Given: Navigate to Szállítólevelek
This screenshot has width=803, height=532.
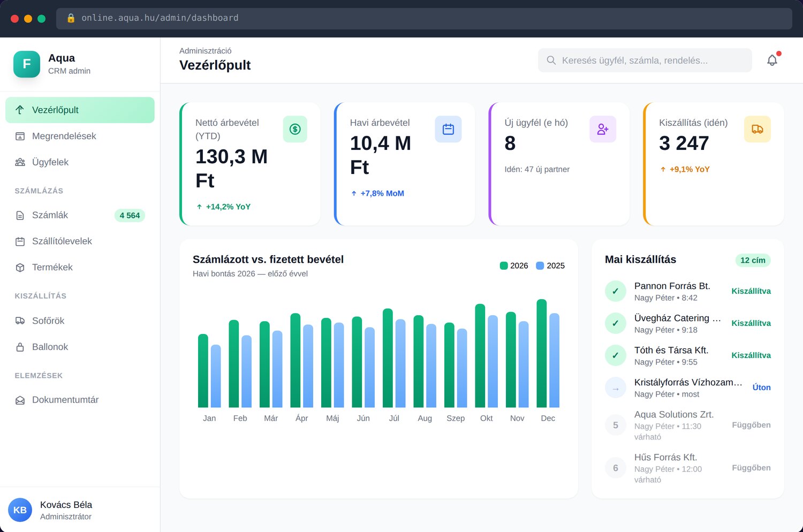Looking at the screenshot, I should 80,241.
